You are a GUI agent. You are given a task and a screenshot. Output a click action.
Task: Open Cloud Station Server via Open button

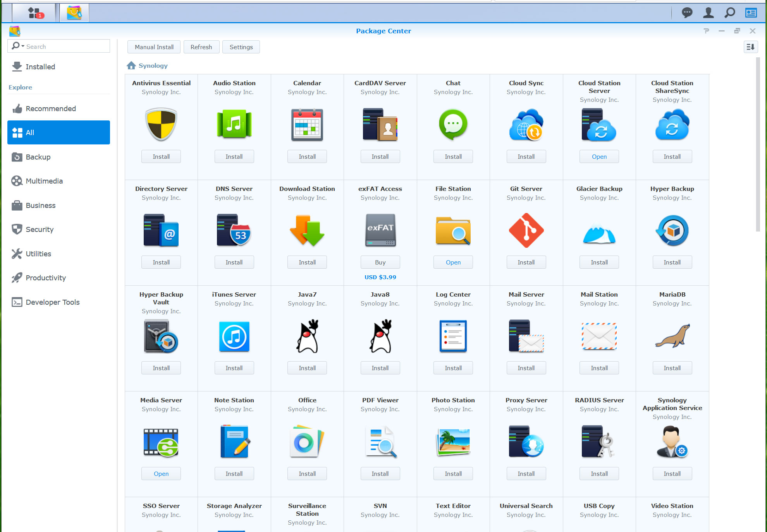599,156
